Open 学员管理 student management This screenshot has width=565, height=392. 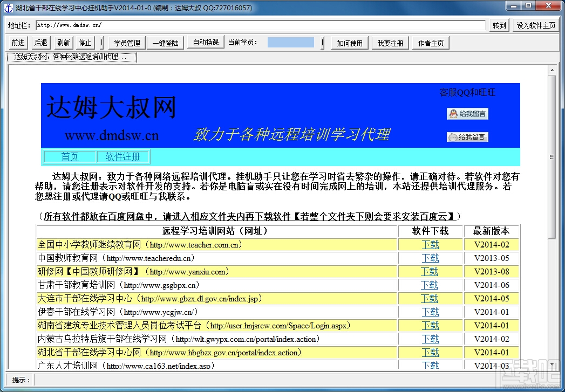[x=127, y=43]
